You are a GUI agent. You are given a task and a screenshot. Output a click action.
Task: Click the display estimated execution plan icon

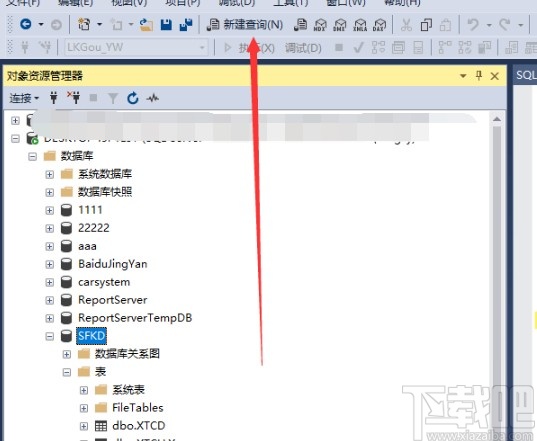[x=378, y=47]
